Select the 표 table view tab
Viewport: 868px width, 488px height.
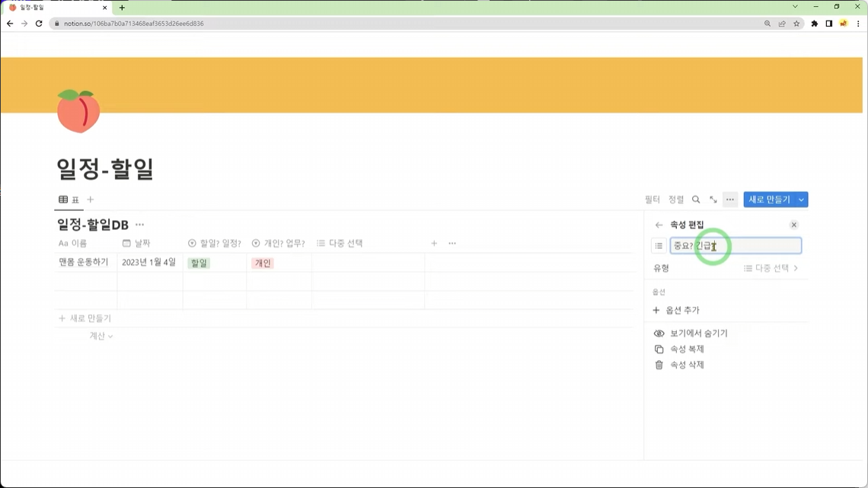(69, 199)
